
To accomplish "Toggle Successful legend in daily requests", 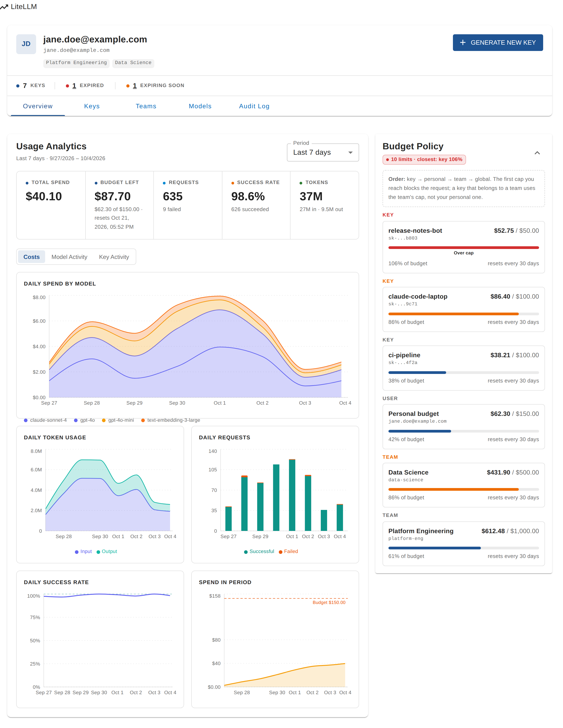I will 259,551.
